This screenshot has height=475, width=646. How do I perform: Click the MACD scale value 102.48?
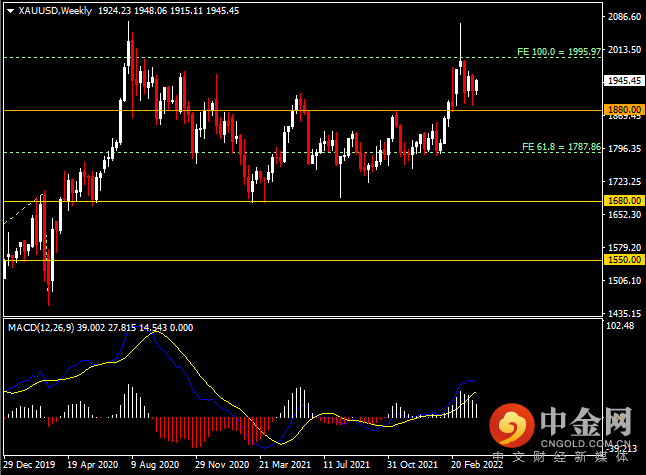[x=620, y=326]
